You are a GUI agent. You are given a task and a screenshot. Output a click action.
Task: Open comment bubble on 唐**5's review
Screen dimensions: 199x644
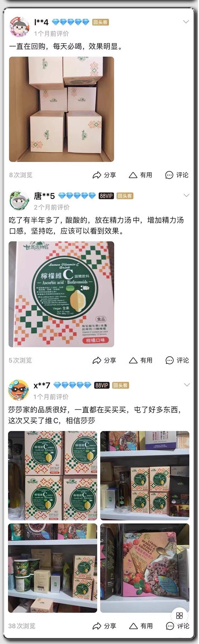point(177,360)
